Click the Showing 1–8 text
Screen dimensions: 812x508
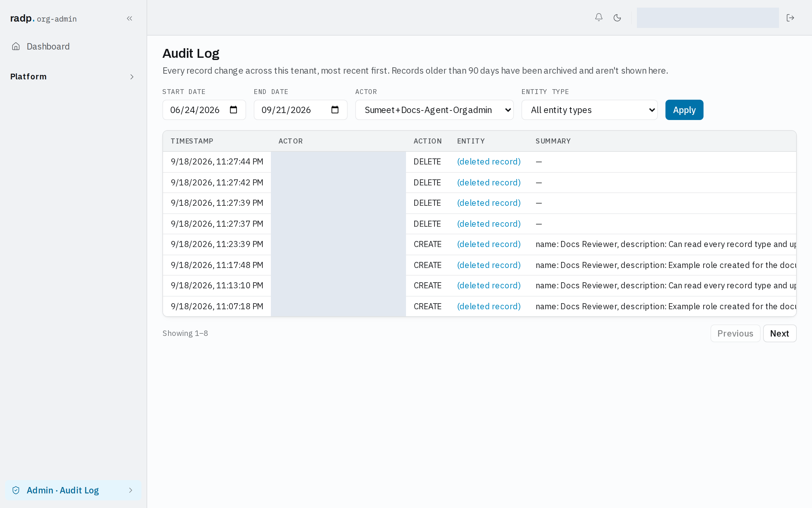click(185, 333)
